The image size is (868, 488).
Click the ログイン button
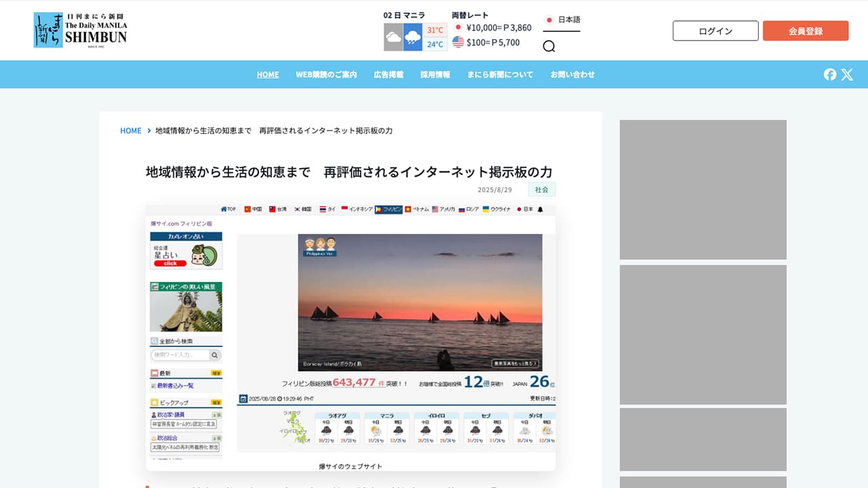715,30
